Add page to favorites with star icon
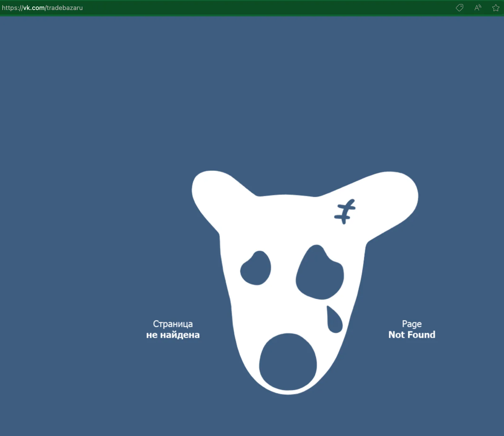The width and height of the screenshot is (504, 436). pyautogui.click(x=496, y=8)
